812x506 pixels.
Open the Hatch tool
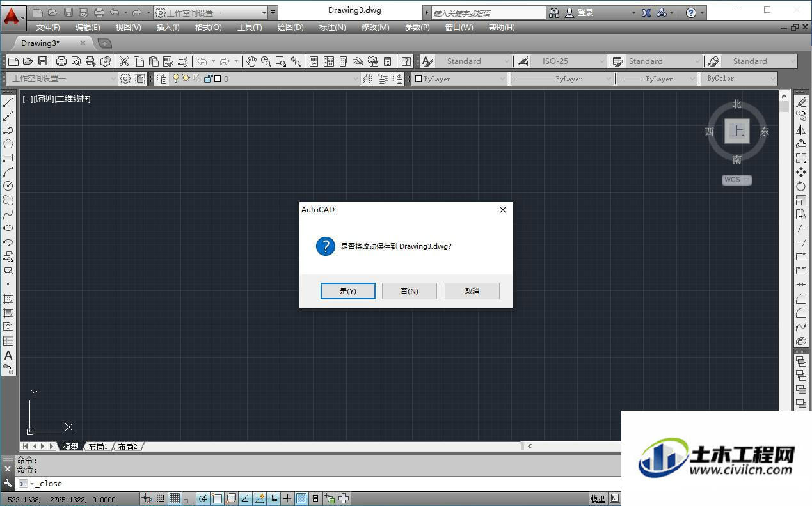[x=8, y=299]
